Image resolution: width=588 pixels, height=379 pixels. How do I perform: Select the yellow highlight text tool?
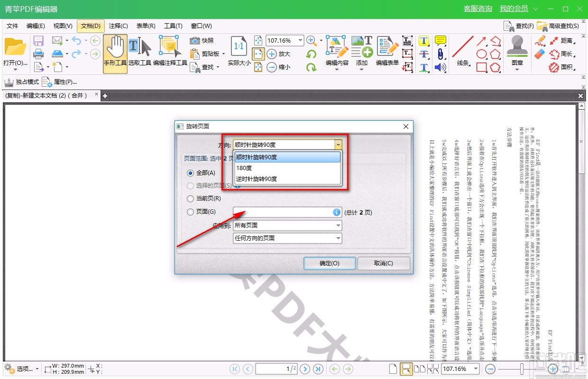[424, 41]
